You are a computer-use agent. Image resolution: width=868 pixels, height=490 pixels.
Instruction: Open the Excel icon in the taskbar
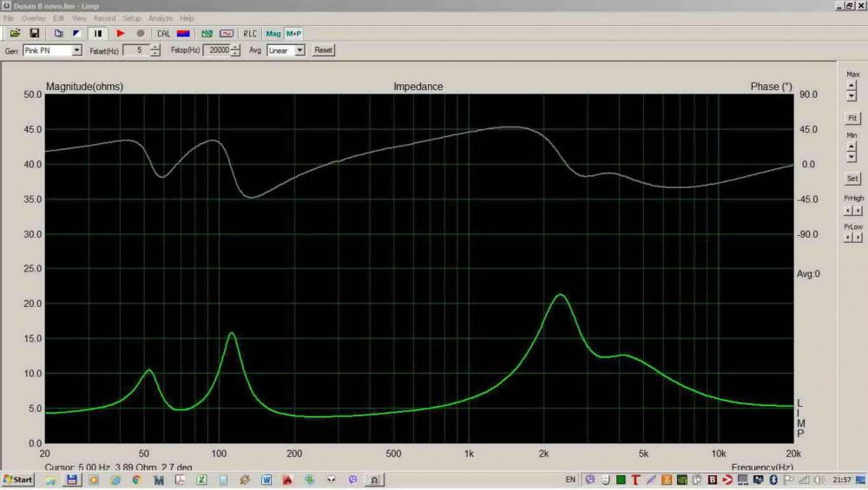point(201,480)
